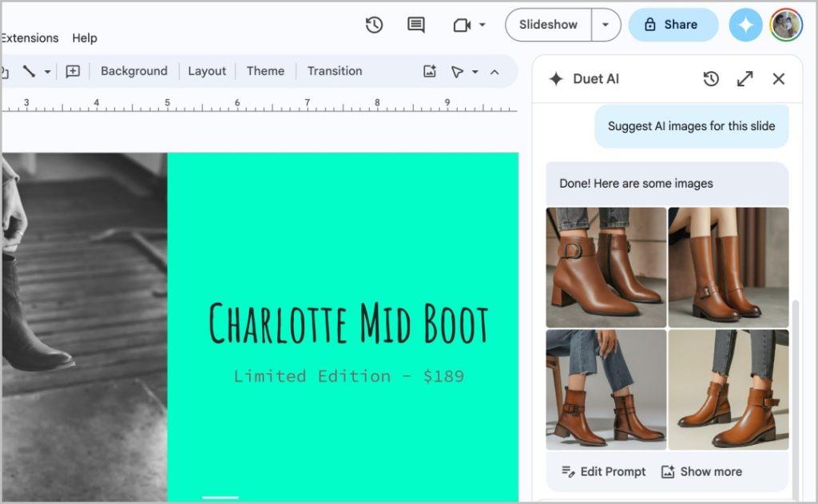Open version history clock icon
818x504 pixels.
point(374,25)
